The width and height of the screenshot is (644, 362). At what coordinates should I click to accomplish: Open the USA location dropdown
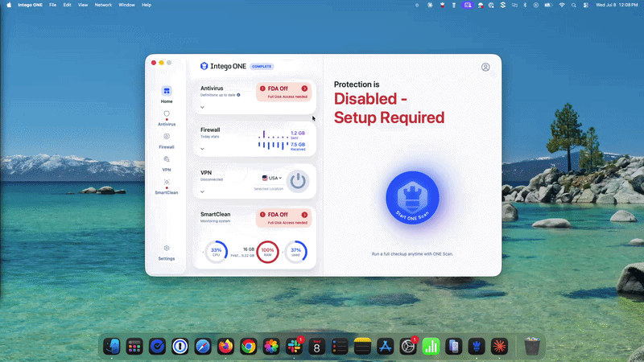[x=272, y=178]
